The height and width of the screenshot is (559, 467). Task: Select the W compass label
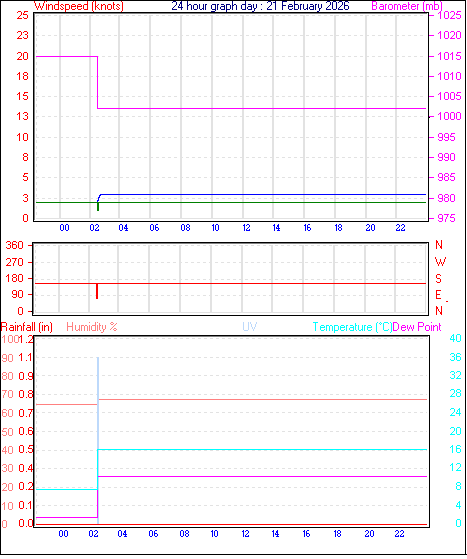pos(440,262)
